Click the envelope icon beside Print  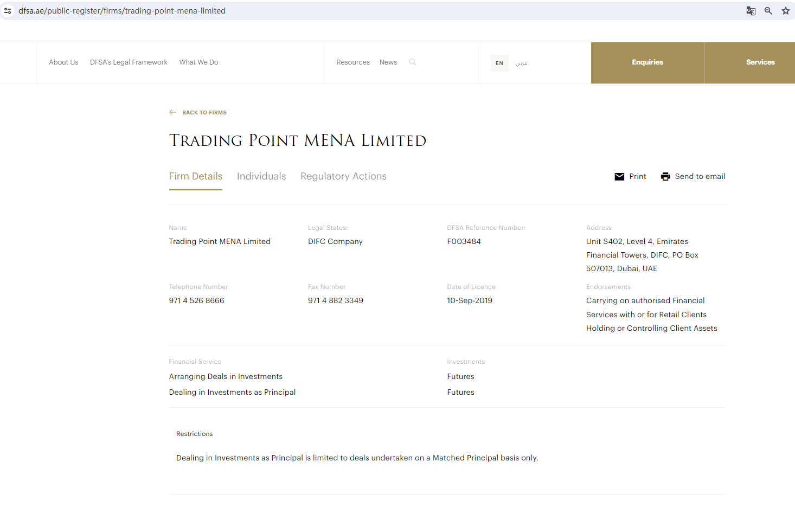point(619,177)
